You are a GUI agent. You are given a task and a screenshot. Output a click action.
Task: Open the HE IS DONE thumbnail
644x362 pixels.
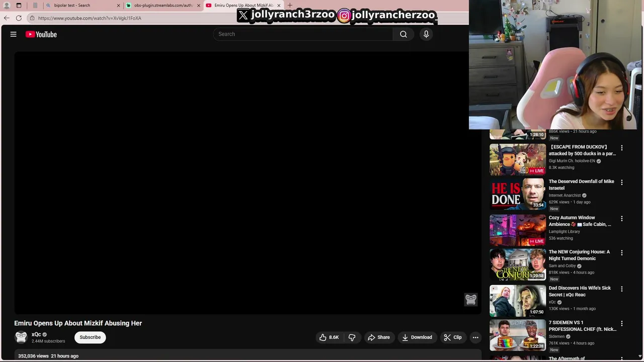pyautogui.click(x=518, y=194)
